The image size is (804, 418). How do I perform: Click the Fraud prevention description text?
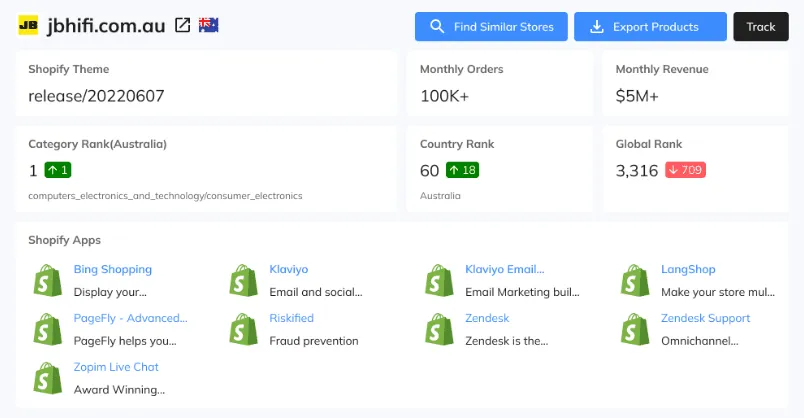314,341
